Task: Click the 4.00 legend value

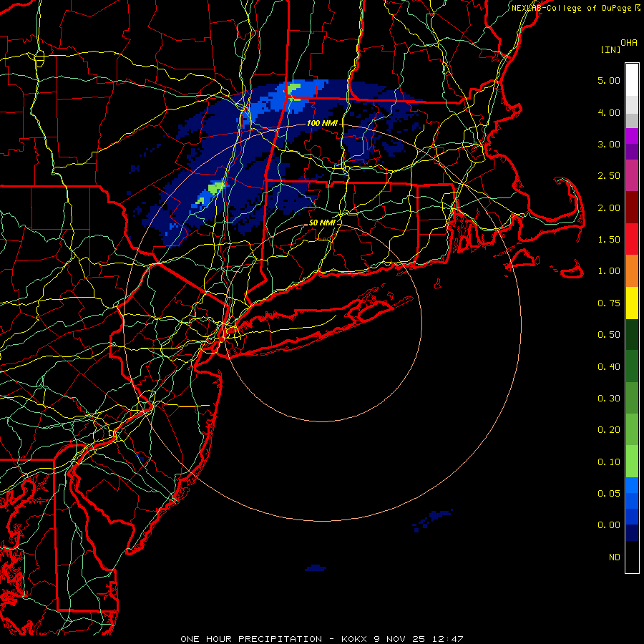Action: click(609, 112)
